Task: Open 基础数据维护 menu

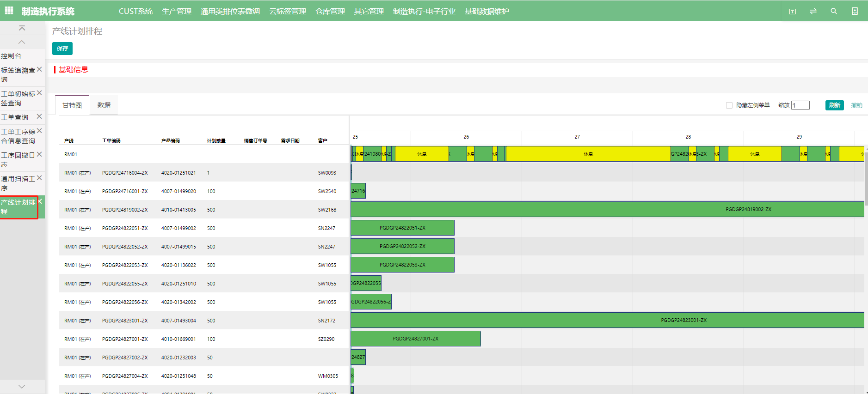Action: pyautogui.click(x=487, y=11)
